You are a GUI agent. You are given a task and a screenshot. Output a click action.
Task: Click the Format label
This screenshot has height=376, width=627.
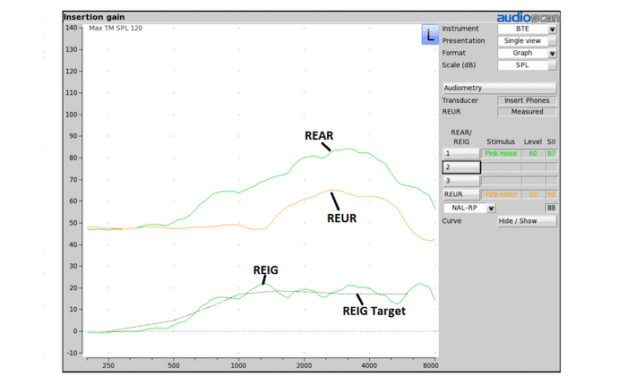(453, 53)
